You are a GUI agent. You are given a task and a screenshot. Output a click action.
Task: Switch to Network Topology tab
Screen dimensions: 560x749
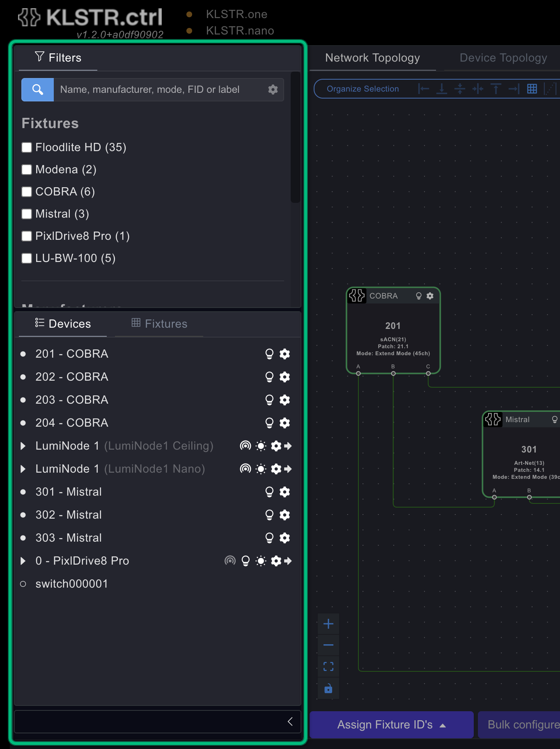coord(372,58)
